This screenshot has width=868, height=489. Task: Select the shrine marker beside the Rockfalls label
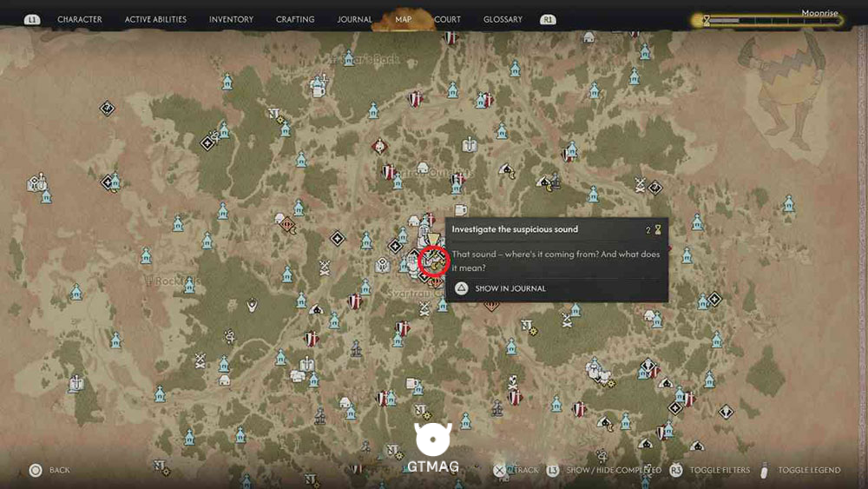(189, 285)
